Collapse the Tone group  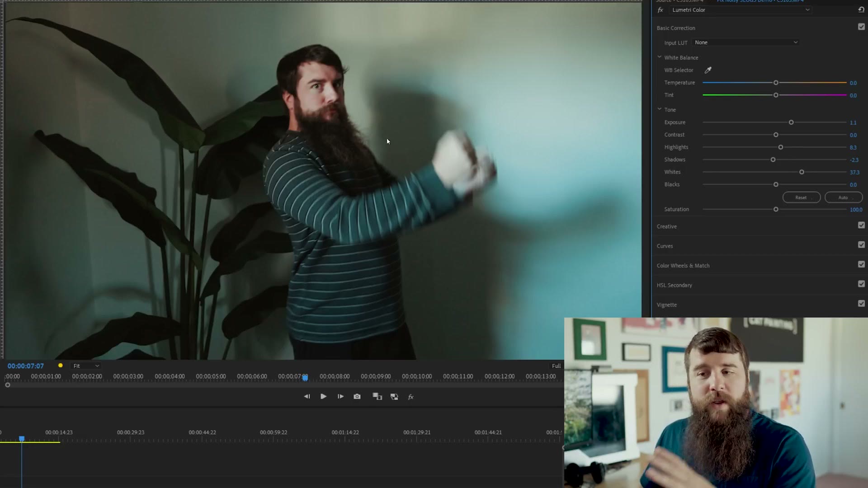pyautogui.click(x=659, y=109)
